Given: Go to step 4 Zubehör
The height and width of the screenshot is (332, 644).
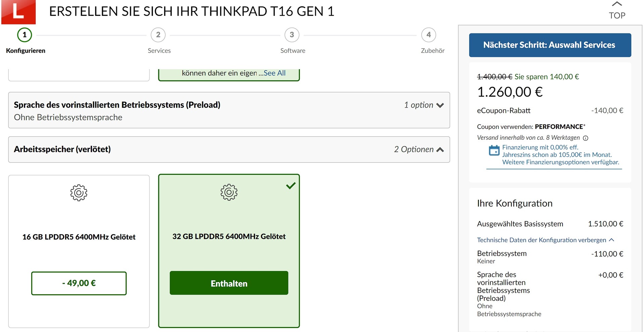Looking at the screenshot, I should pos(429,35).
